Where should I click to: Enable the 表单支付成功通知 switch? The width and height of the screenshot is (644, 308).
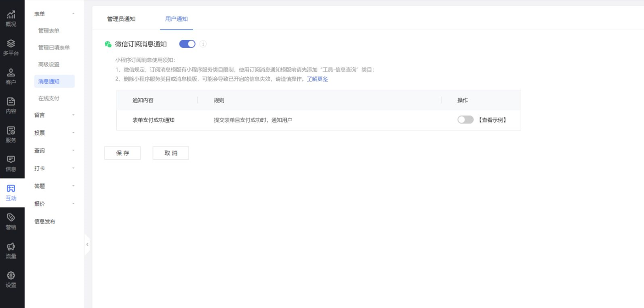(x=465, y=120)
